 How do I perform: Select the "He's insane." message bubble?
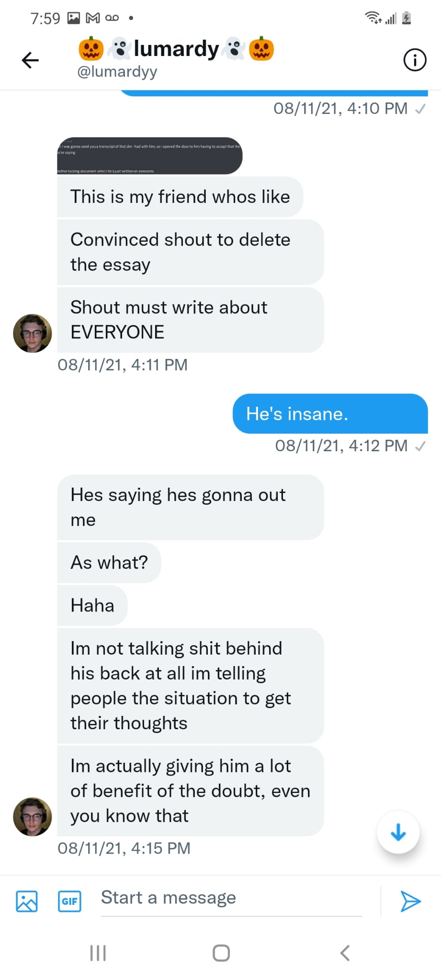pyautogui.click(x=330, y=414)
